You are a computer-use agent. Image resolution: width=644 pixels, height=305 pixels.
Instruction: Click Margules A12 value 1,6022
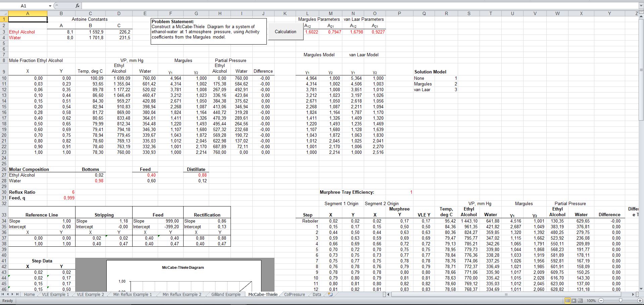click(x=311, y=32)
